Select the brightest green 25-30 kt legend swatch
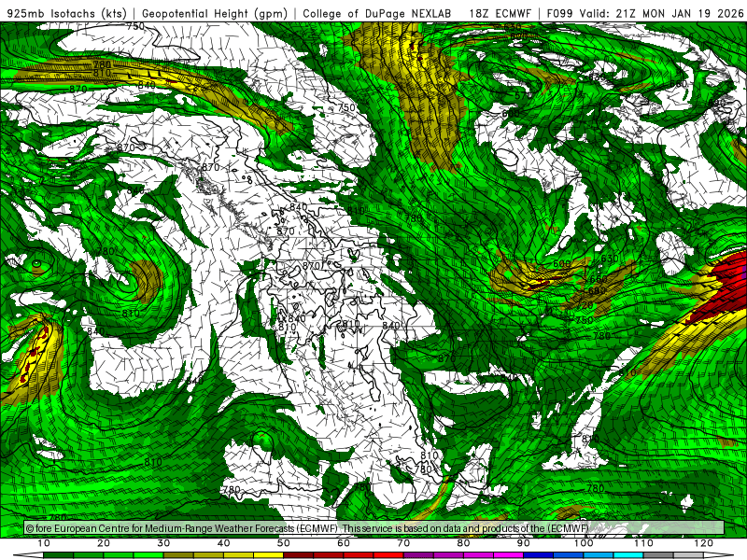The image size is (747, 560). click(148, 555)
